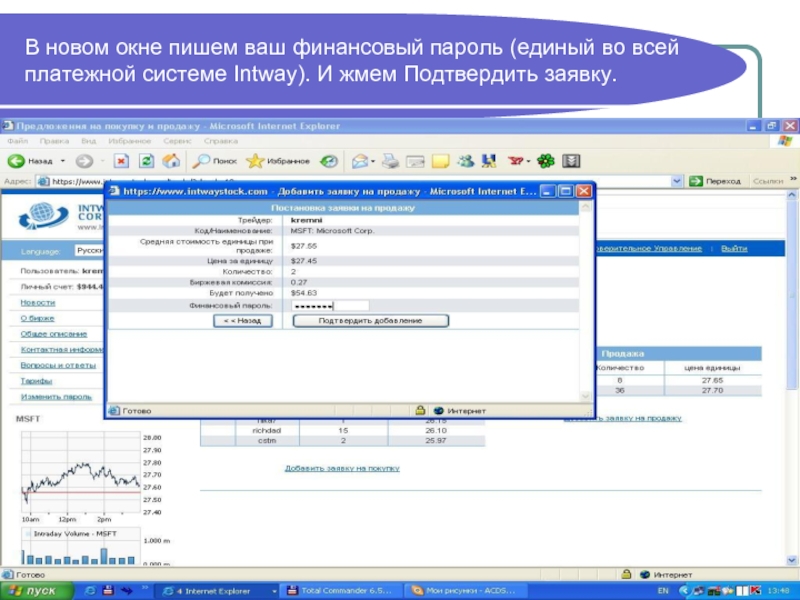Switch to Total Commander taskbar button
The width and height of the screenshot is (800, 600).
point(340,591)
